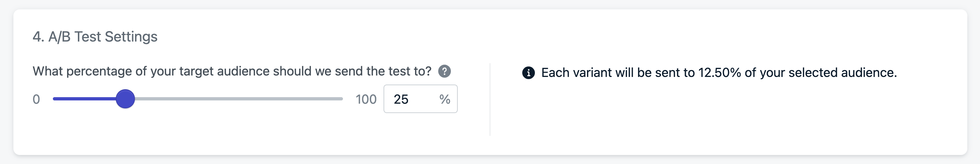Click the "What percentage of your target audience" label
This screenshot has width=980, height=164.
[x=152, y=71]
